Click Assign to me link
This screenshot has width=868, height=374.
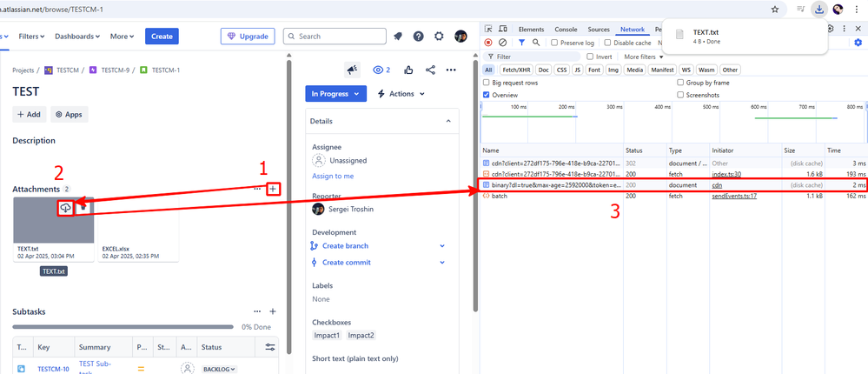coord(333,177)
